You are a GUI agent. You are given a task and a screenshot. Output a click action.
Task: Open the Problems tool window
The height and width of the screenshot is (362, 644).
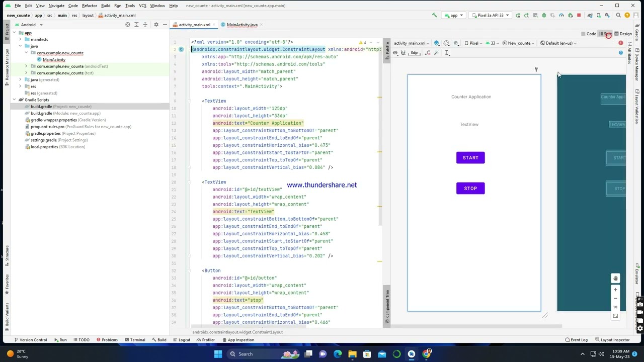pos(107,340)
